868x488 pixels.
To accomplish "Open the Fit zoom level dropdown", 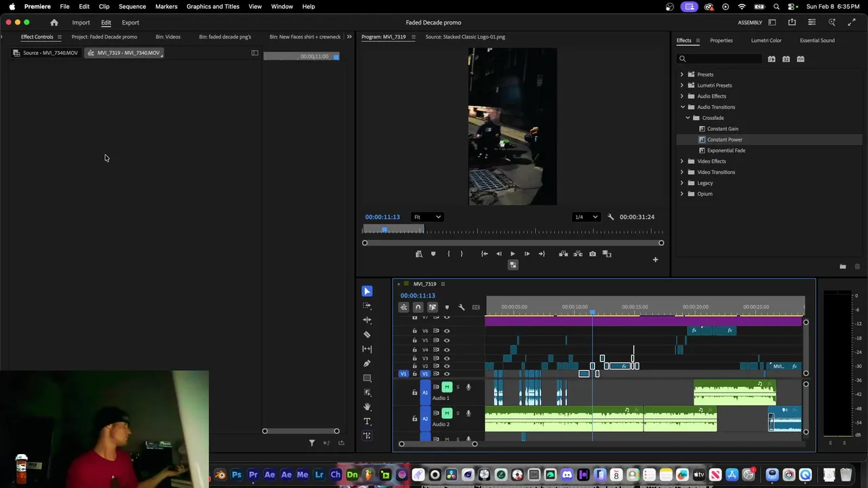I will [x=427, y=217].
